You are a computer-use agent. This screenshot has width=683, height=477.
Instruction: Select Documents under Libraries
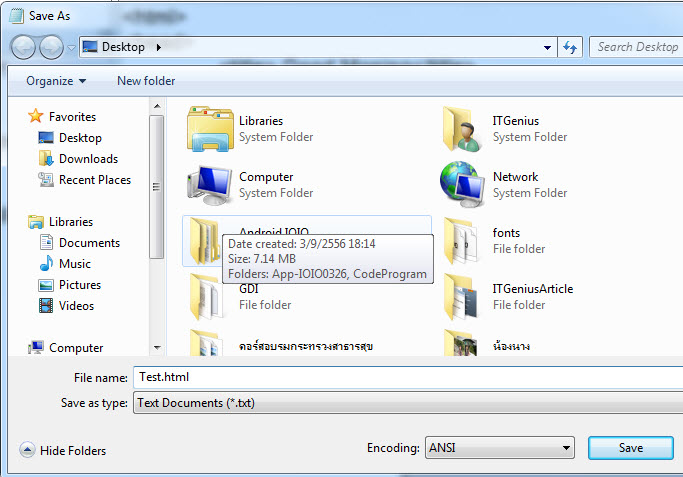click(x=89, y=243)
